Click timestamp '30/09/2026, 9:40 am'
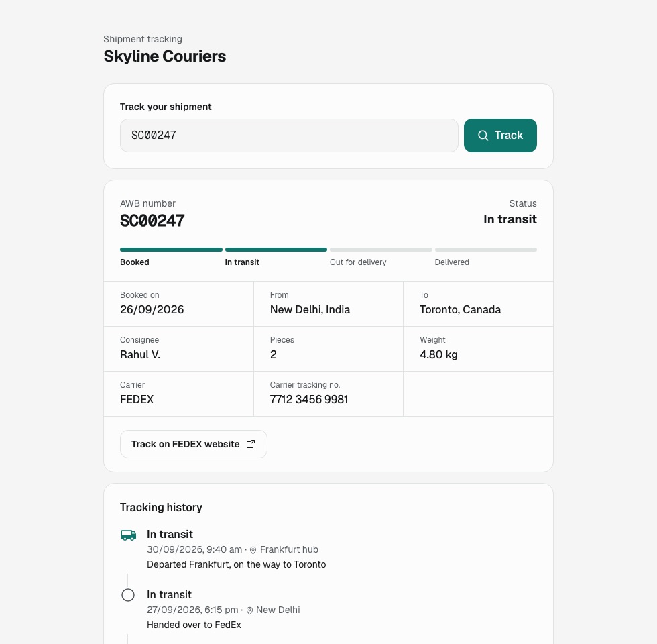Viewport: 657px width, 644px height. click(194, 549)
